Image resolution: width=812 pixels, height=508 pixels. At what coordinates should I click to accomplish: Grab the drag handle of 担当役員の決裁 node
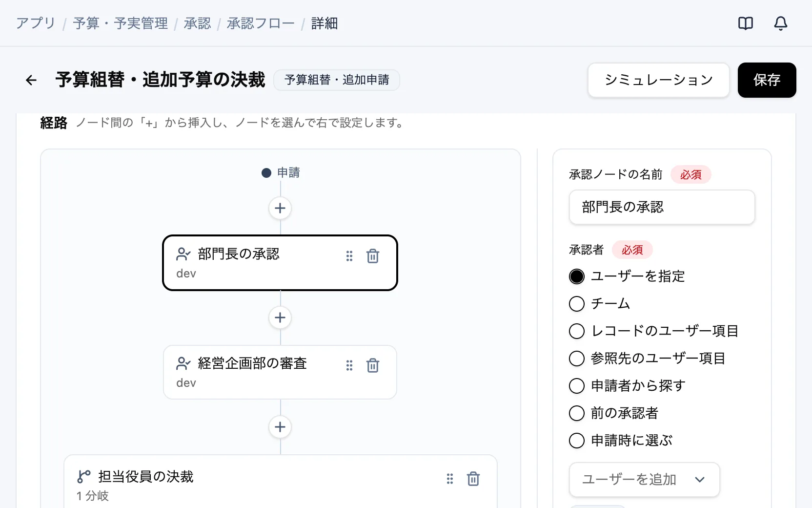pyautogui.click(x=450, y=479)
